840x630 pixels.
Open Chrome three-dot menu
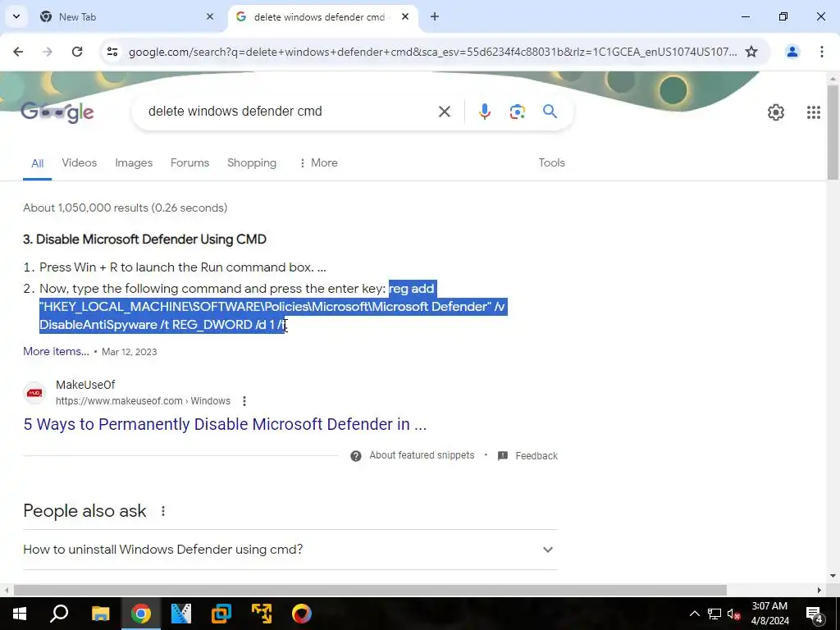[822, 52]
